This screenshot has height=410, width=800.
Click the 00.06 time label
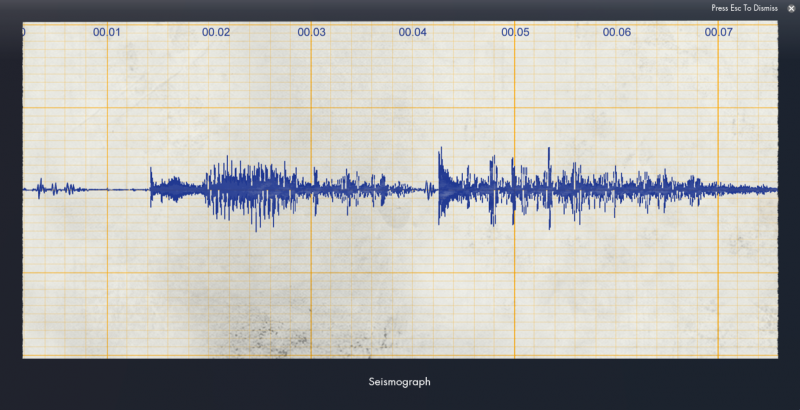[x=617, y=32]
